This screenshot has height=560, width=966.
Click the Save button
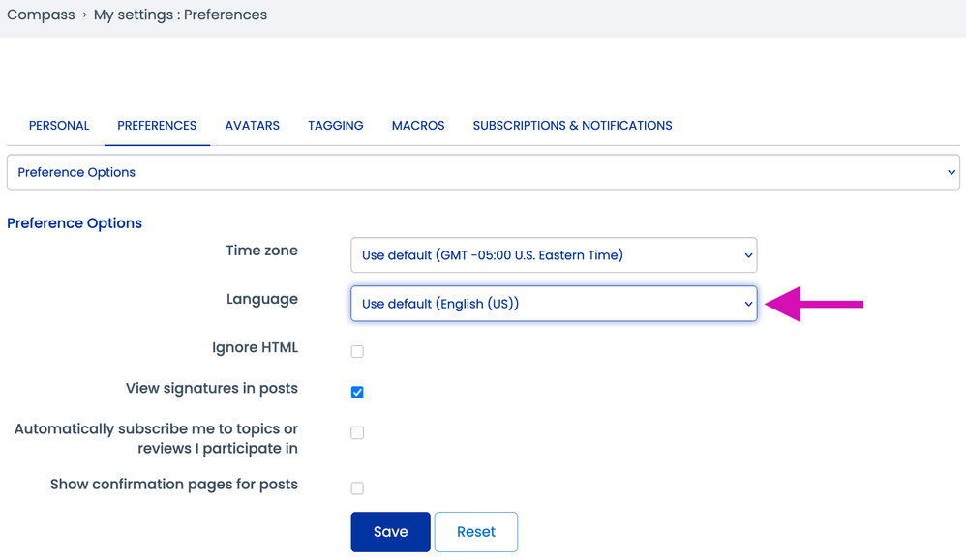[390, 531]
